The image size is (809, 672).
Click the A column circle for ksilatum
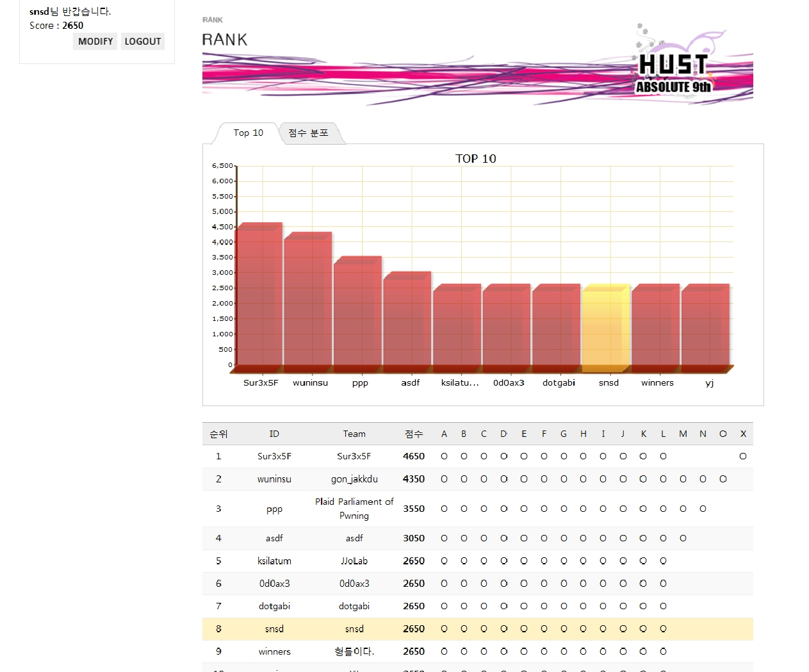point(444,561)
